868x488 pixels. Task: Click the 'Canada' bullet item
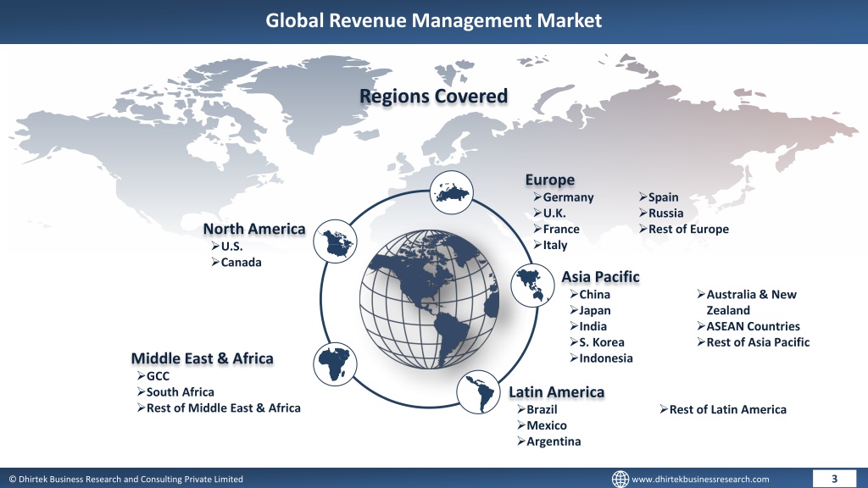tap(236, 263)
